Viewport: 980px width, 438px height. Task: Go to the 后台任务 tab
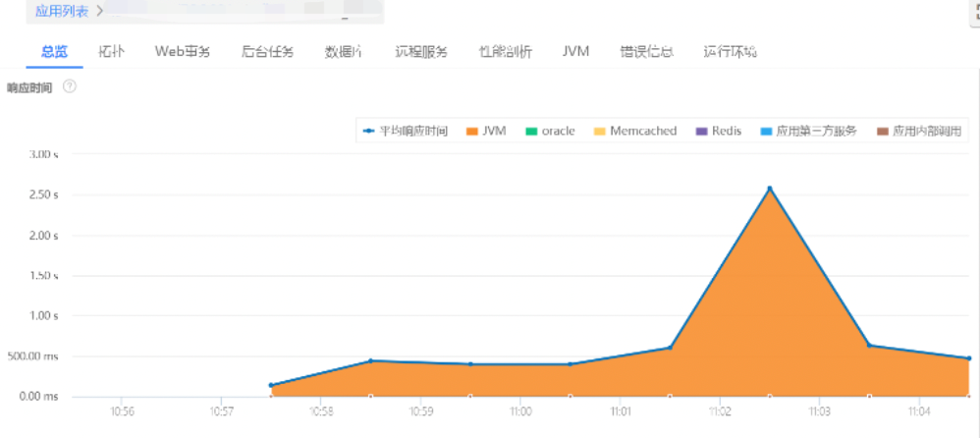click(267, 52)
